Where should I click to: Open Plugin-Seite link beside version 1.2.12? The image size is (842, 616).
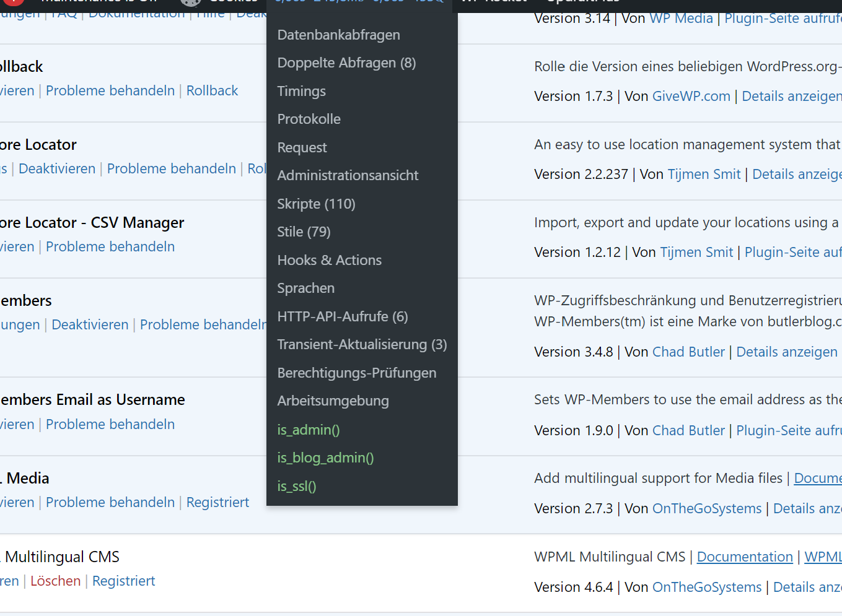point(793,252)
